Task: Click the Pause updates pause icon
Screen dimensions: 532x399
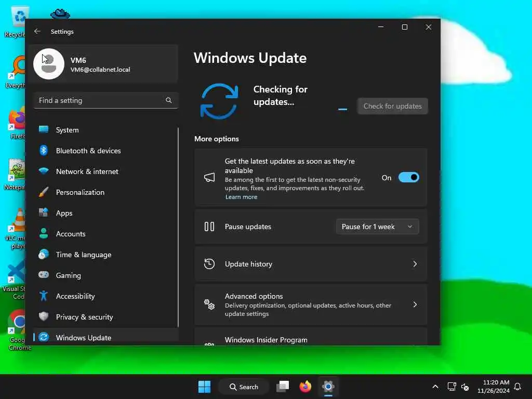Action: (209, 227)
